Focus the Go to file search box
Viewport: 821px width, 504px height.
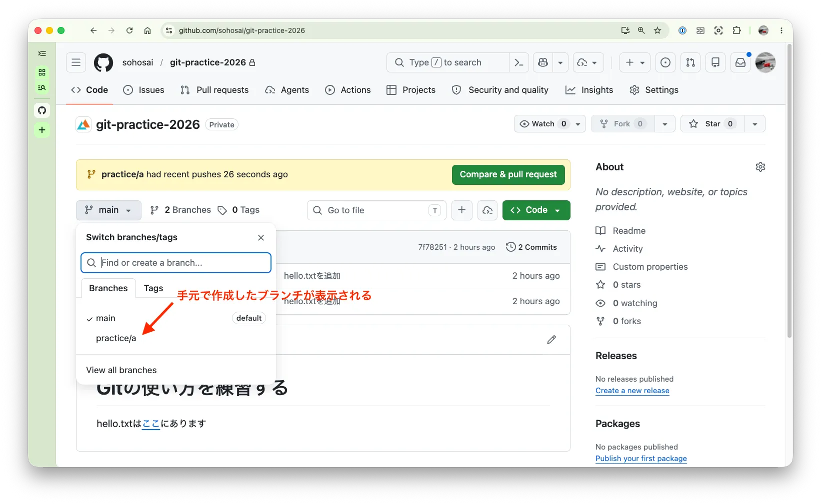coord(375,210)
